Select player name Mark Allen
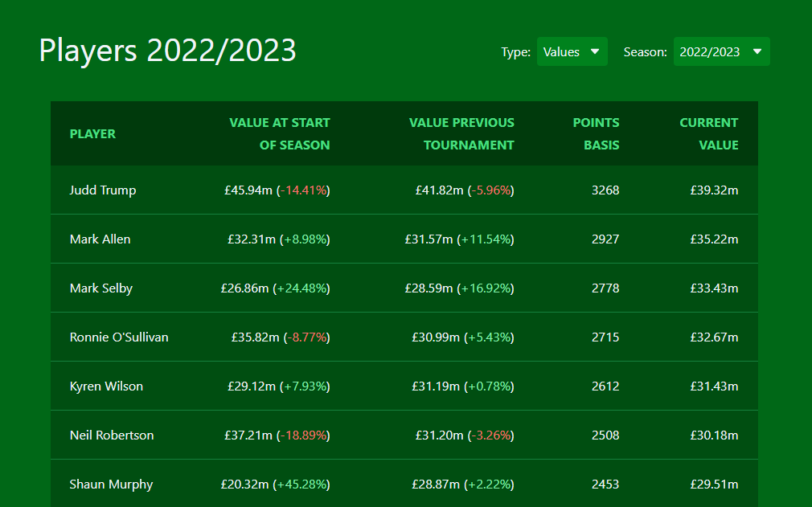 click(x=100, y=239)
